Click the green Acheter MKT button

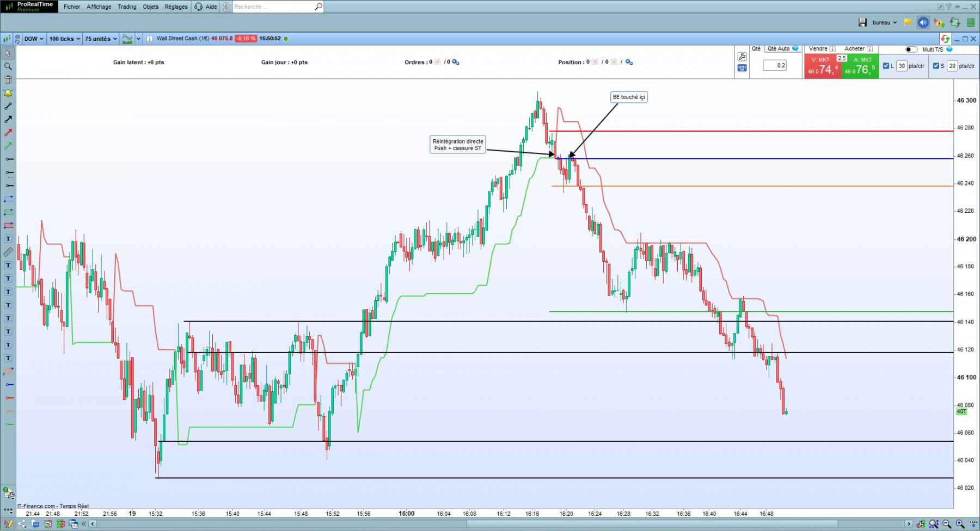click(860, 66)
